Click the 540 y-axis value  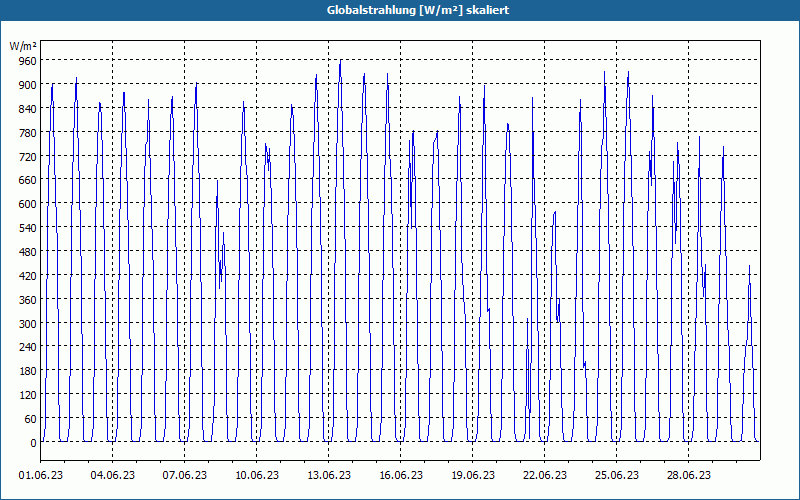tap(27, 228)
